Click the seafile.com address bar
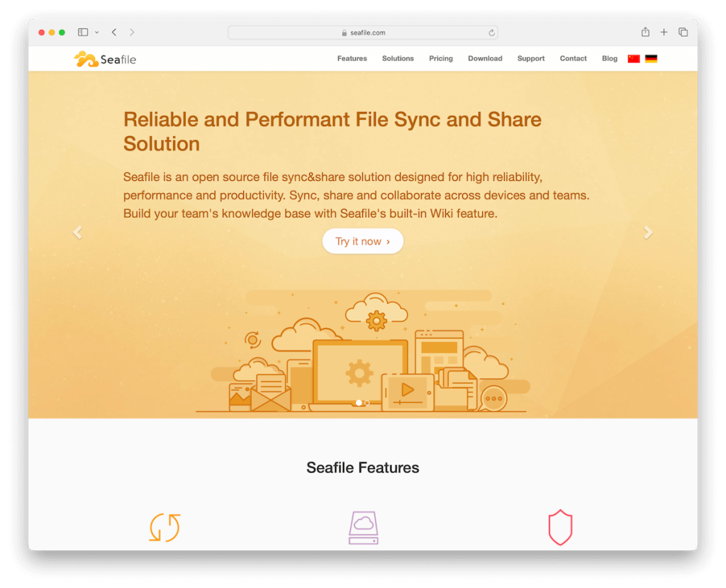 (x=362, y=33)
